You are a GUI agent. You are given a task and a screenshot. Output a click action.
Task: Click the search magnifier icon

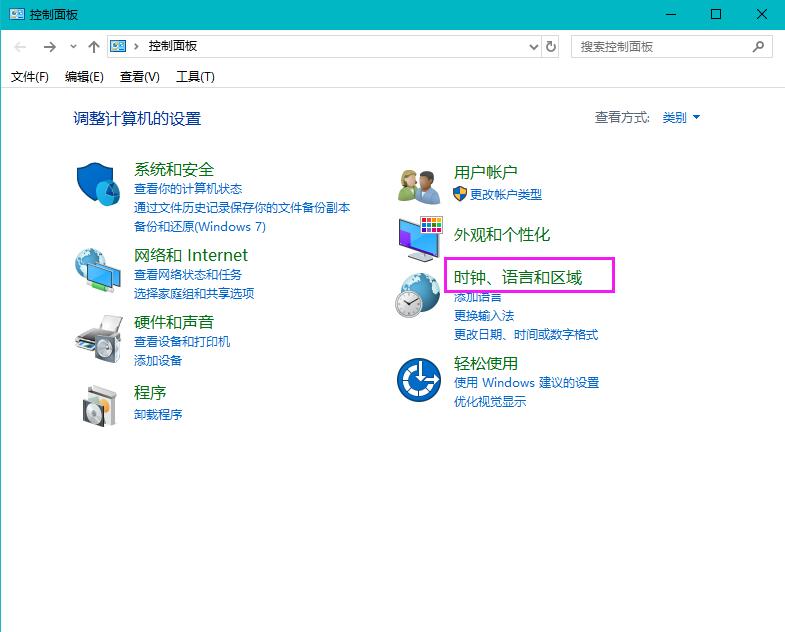point(758,47)
